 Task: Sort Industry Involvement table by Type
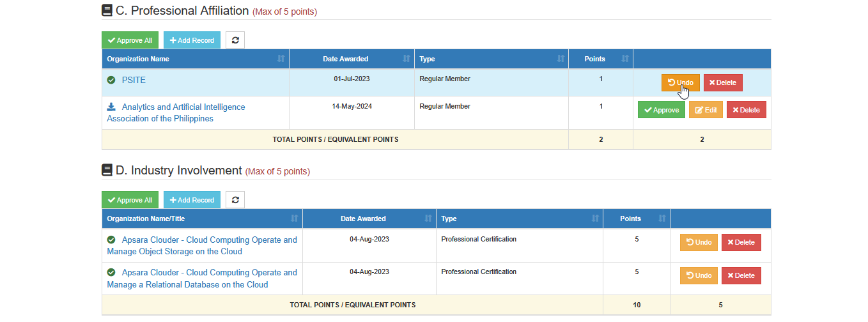click(519, 218)
